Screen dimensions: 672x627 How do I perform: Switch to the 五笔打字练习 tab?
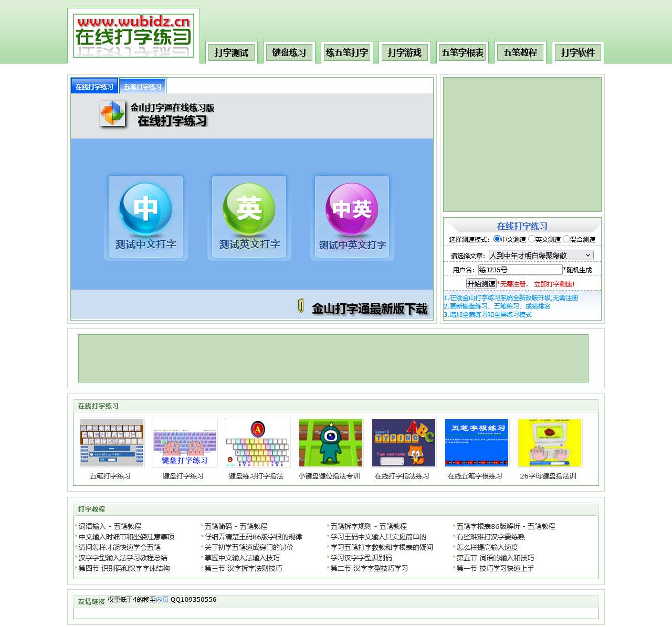point(143,86)
